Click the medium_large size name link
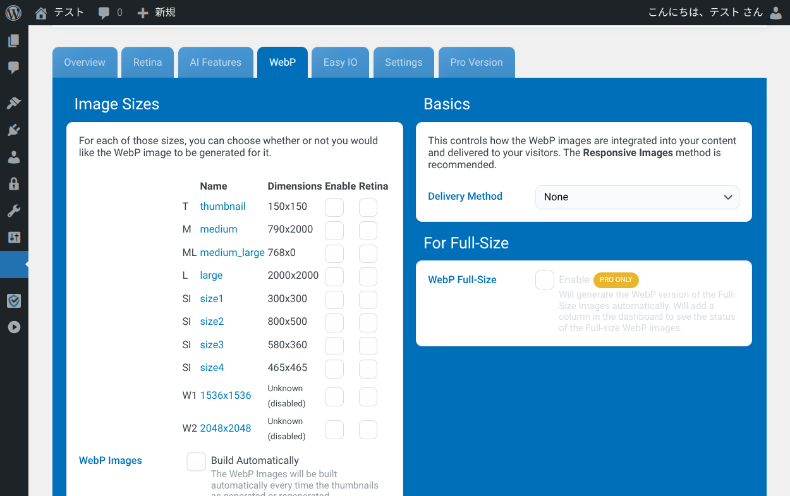 [x=232, y=253]
